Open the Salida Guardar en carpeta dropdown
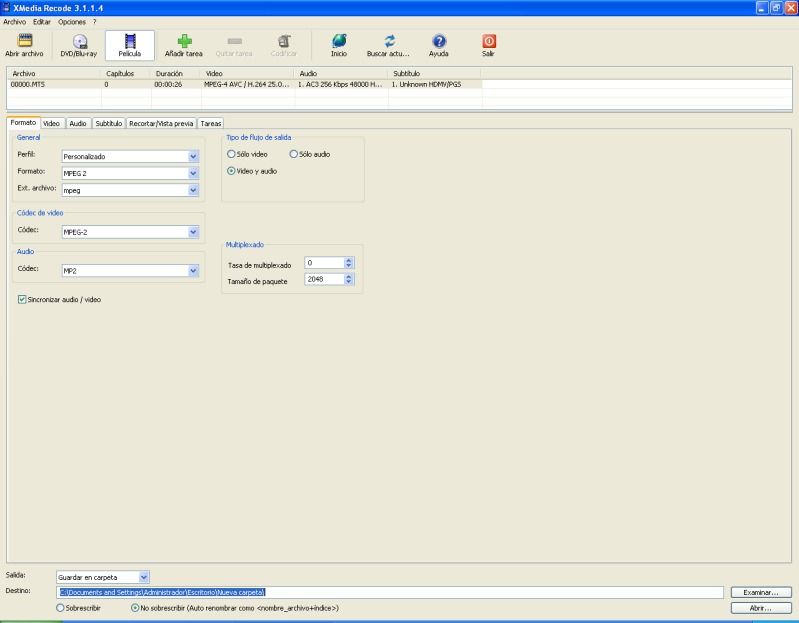Viewport: 799px width, 623px height. 144,577
